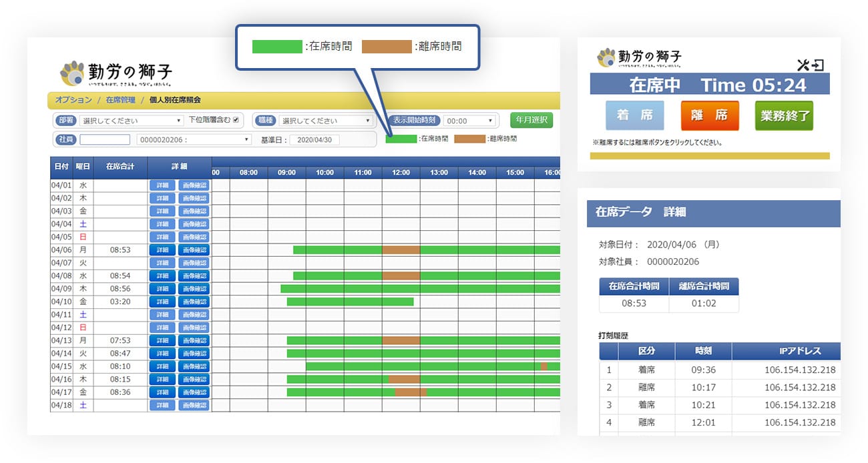868x463 pixels.
Task: Click the logout arrow icon
Action: pyautogui.click(x=818, y=65)
